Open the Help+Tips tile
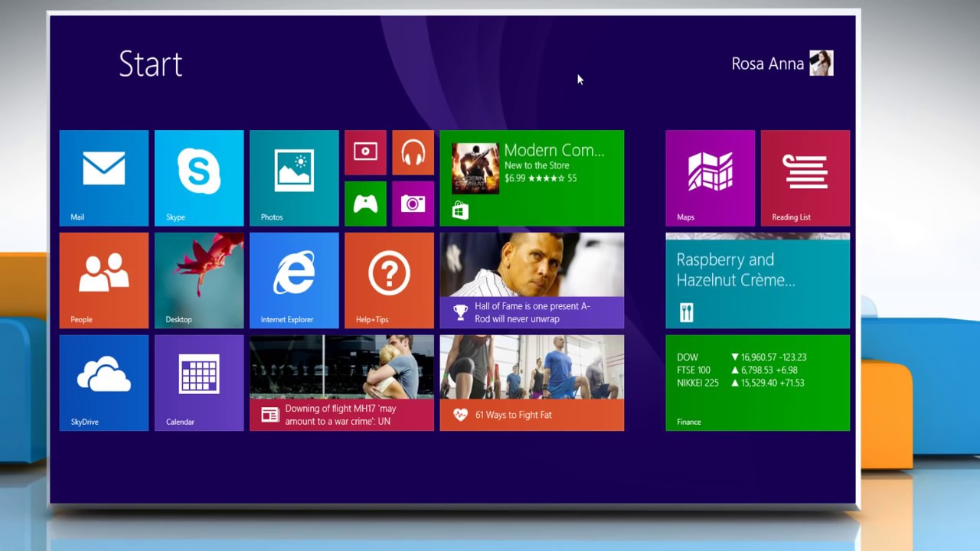The image size is (980, 551). pyautogui.click(x=389, y=281)
